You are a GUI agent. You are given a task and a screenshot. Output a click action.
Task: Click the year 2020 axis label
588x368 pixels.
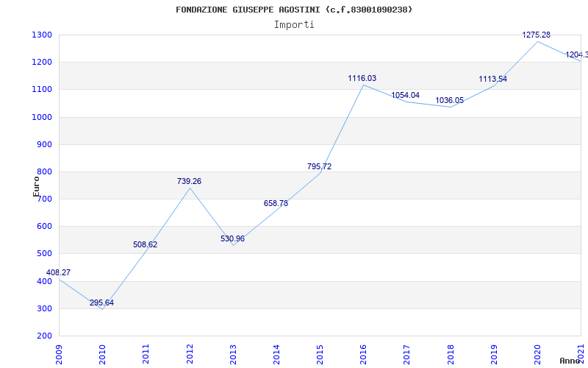[538, 354]
